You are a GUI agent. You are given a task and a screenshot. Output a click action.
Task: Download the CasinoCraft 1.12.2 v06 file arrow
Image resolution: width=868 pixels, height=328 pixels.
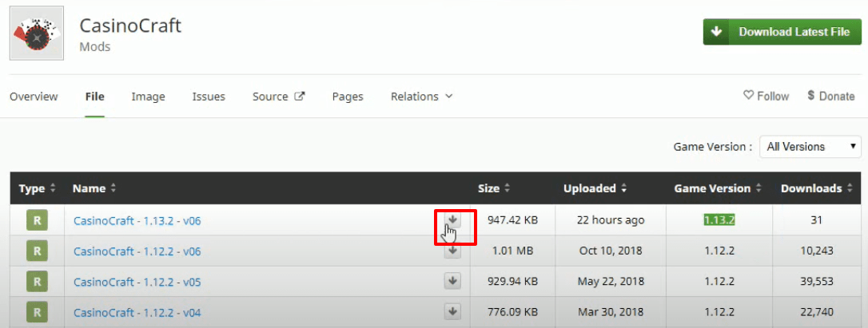click(x=452, y=251)
